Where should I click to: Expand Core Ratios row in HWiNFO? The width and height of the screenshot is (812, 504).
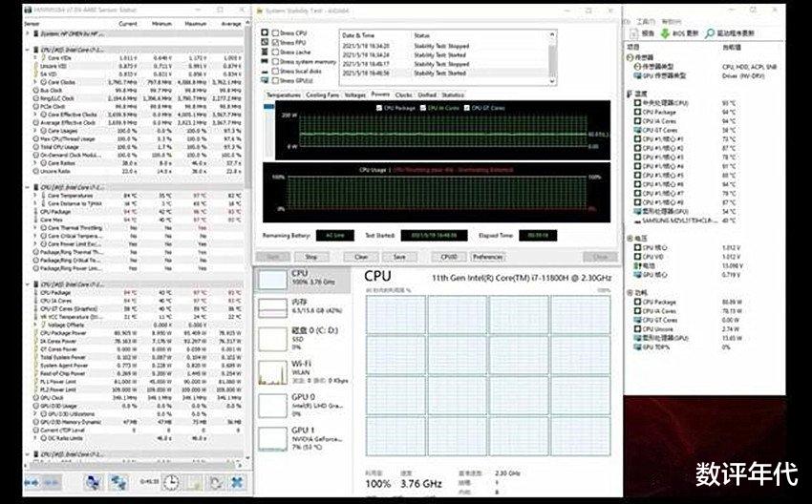pyautogui.click(x=35, y=163)
